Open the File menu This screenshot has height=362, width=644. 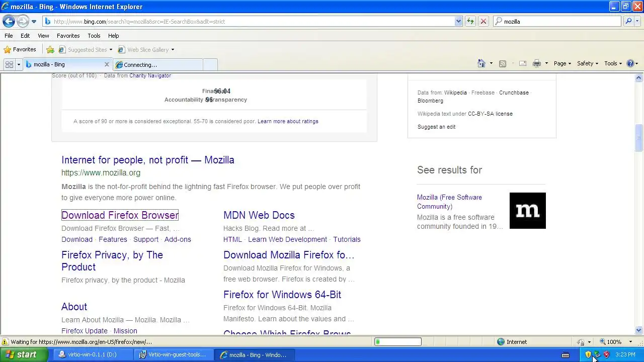(9, 36)
